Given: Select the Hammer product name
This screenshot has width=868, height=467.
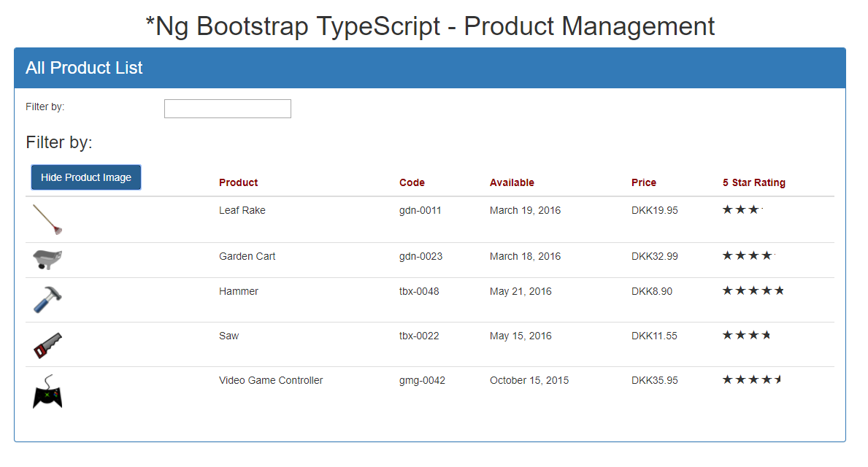Looking at the screenshot, I should (239, 291).
